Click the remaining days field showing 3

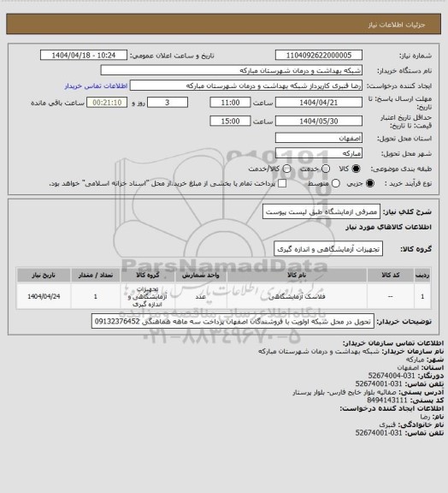point(168,103)
